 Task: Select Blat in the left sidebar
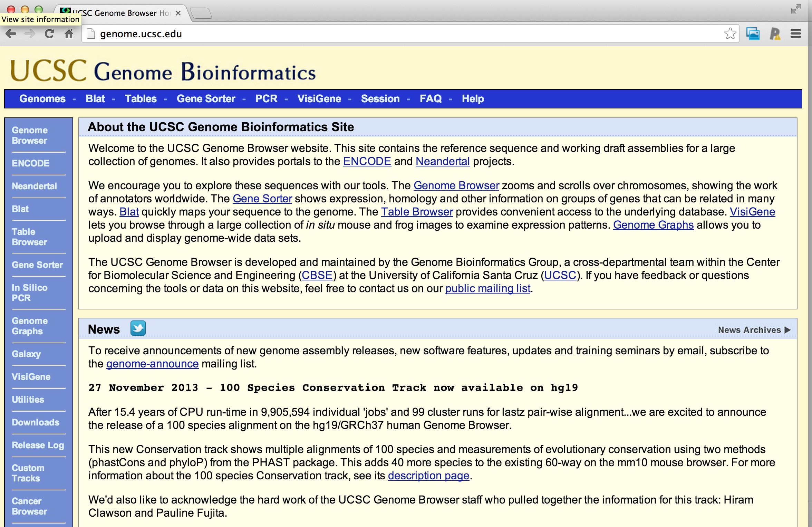(20, 209)
